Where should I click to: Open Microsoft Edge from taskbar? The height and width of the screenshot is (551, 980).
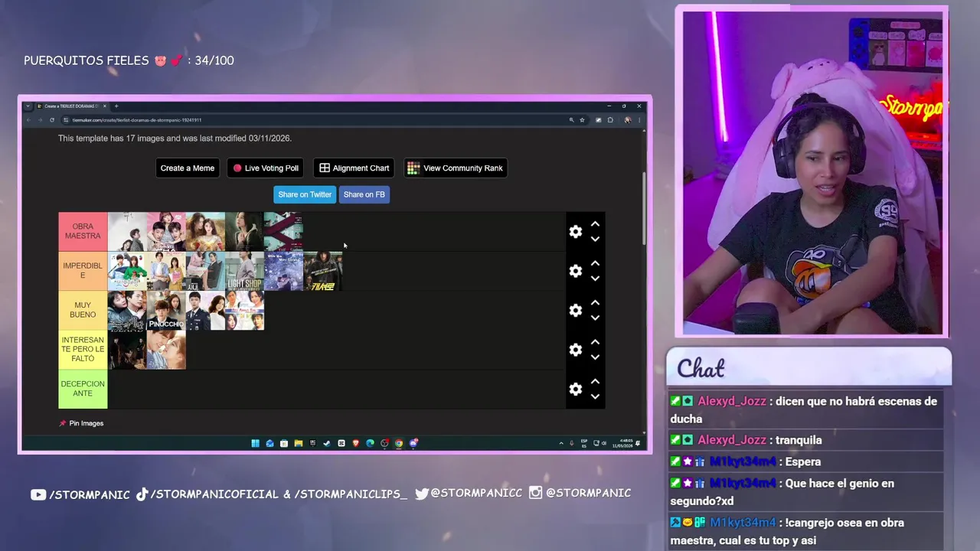click(x=370, y=443)
